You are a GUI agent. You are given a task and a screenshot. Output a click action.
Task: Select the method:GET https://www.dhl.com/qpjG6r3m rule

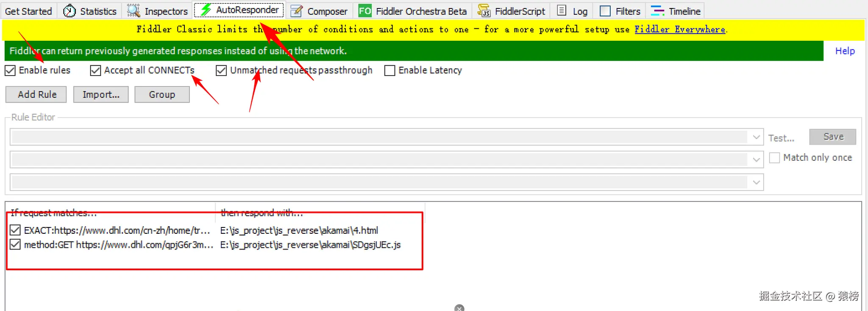[119, 245]
